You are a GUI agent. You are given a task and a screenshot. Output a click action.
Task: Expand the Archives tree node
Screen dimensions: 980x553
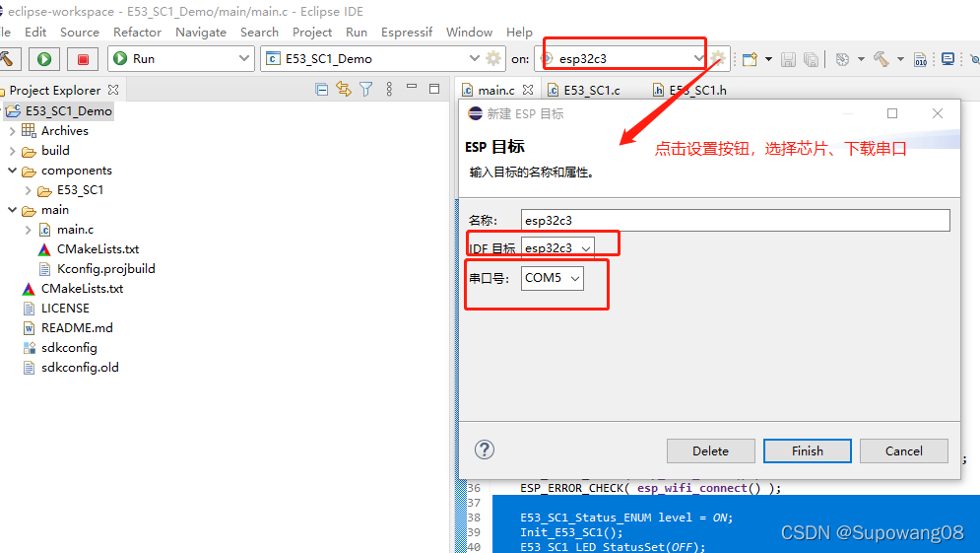coord(12,131)
